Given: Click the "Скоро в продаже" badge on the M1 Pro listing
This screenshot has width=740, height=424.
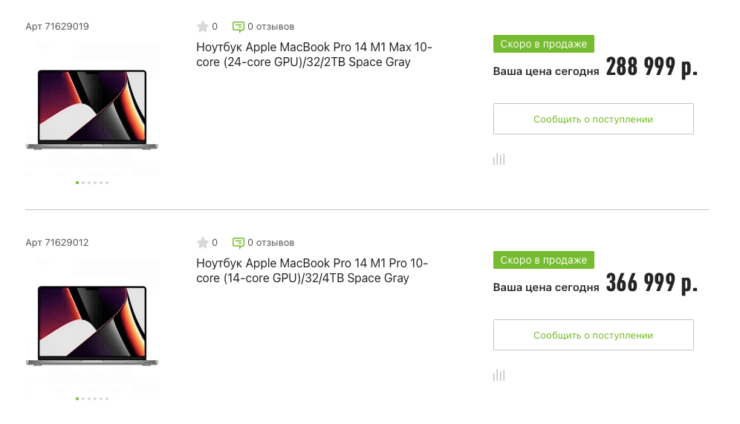Looking at the screenshot, I should [543, 260].
